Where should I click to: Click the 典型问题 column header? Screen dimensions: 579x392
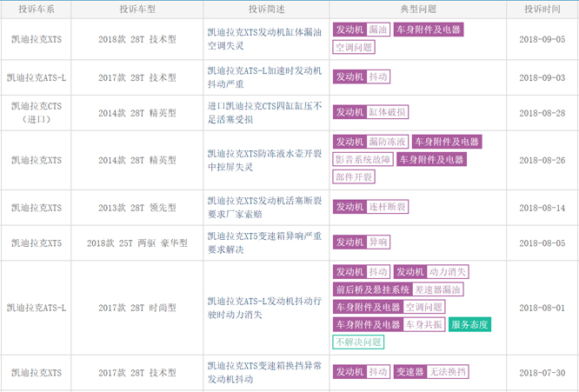pyautogui.click(x=418, y=9)
